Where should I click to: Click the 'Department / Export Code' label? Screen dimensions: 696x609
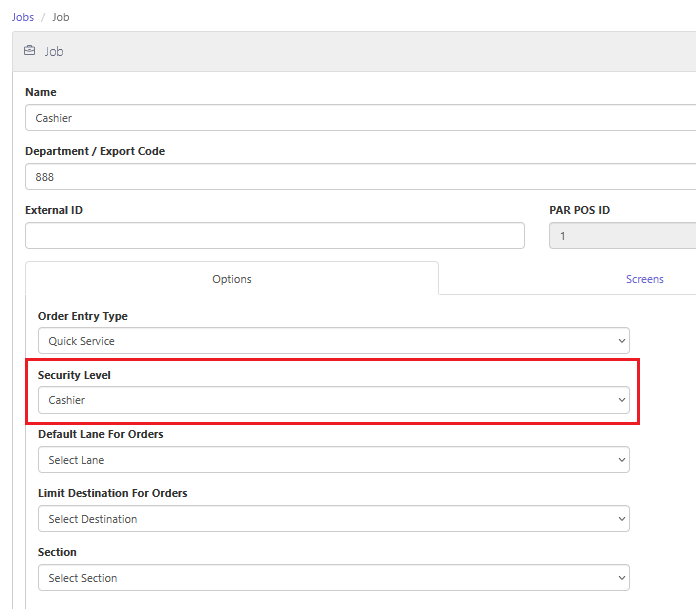pos(95,151)
